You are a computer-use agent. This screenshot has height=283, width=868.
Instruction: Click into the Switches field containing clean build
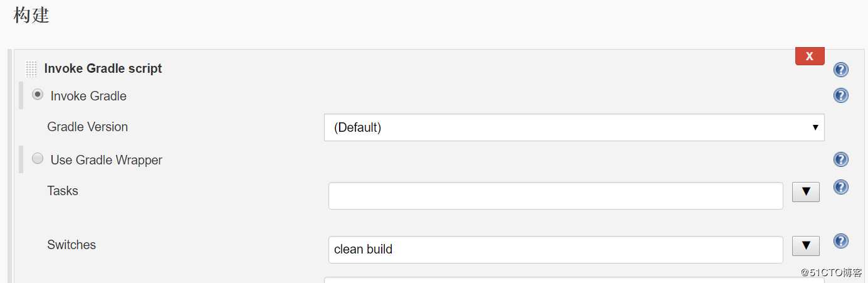tap(555, 250)
